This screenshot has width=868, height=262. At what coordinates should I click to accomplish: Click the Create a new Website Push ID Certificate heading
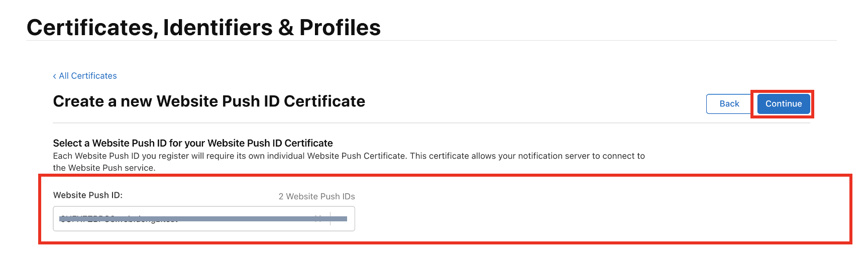(209, 101)
